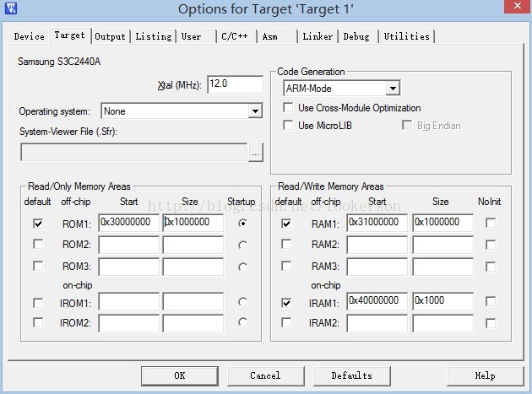Check the RAM3 default checkbox

tap(286, 266)
